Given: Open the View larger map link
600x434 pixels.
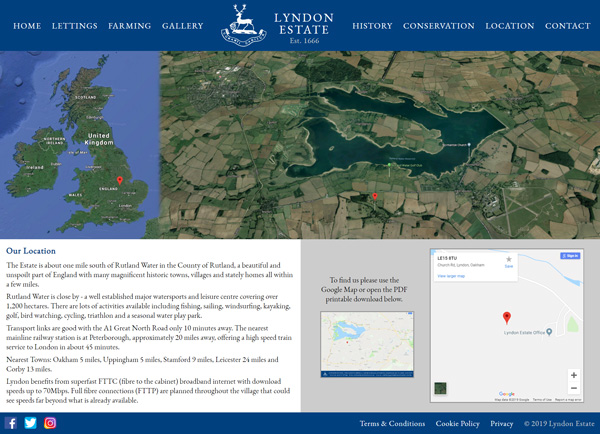Looking at the screenshot, I should pyautogui.click(x=451, y=275).
